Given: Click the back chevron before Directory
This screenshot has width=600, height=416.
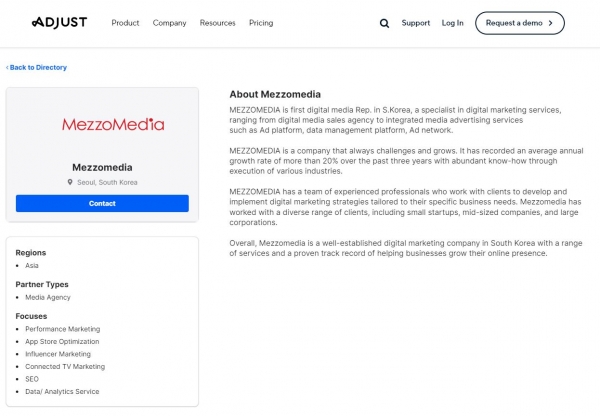Looking at the screenshot, I should pyautogui.click(x=7, y=67).
